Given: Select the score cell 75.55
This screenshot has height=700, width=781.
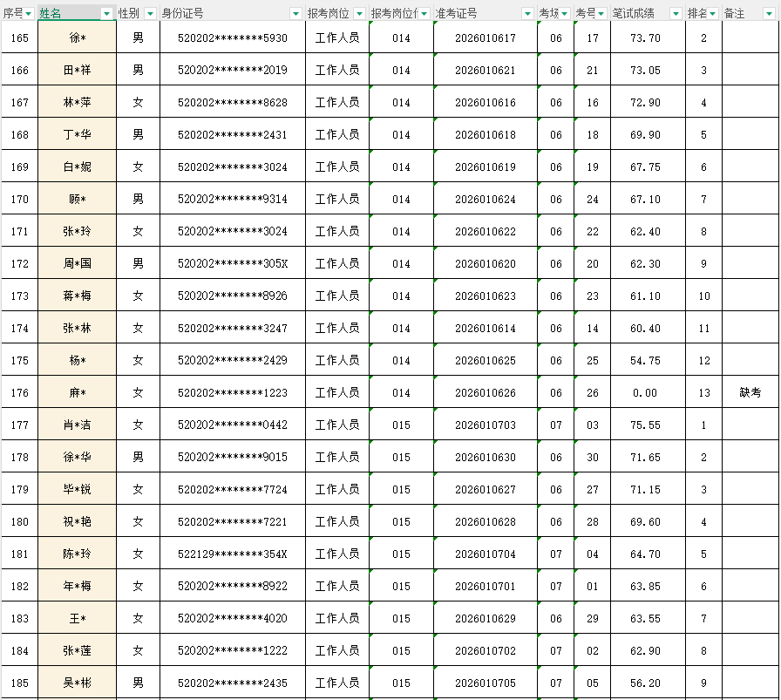Looking at the screenshot, I should (x=645, y=425).
